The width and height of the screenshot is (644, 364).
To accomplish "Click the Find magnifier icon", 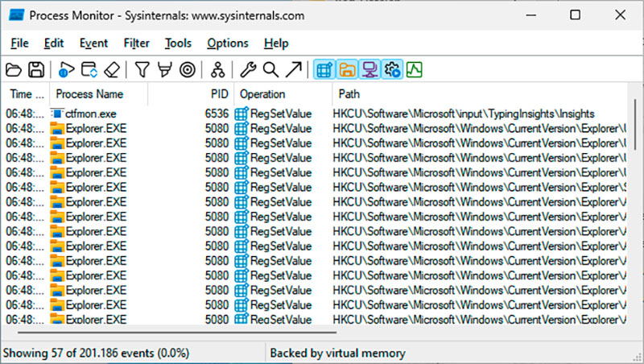I will point(270,70).
